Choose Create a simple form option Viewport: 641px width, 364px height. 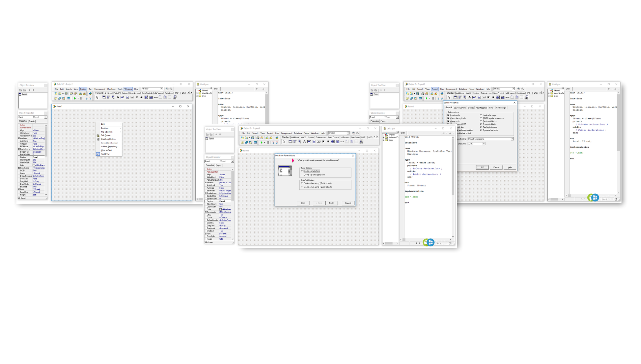(x=302, y=171)
